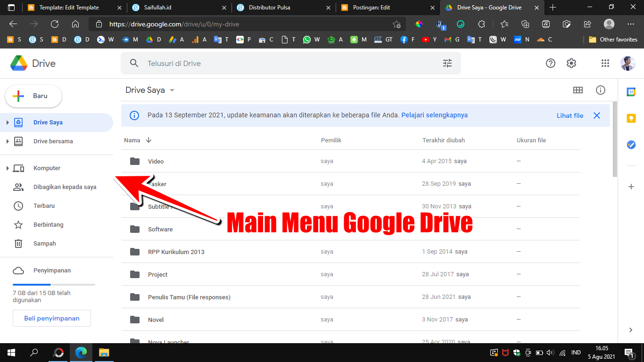This screenshot has width=644, height=362.
Task: Show details info icon next to grid view
Action: 601,90
